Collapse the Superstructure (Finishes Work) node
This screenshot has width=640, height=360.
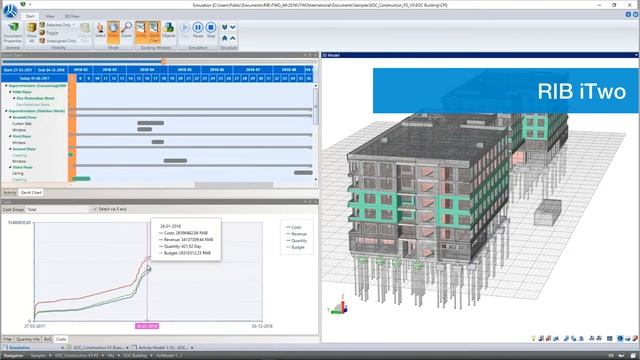click(x=6, y=111)
